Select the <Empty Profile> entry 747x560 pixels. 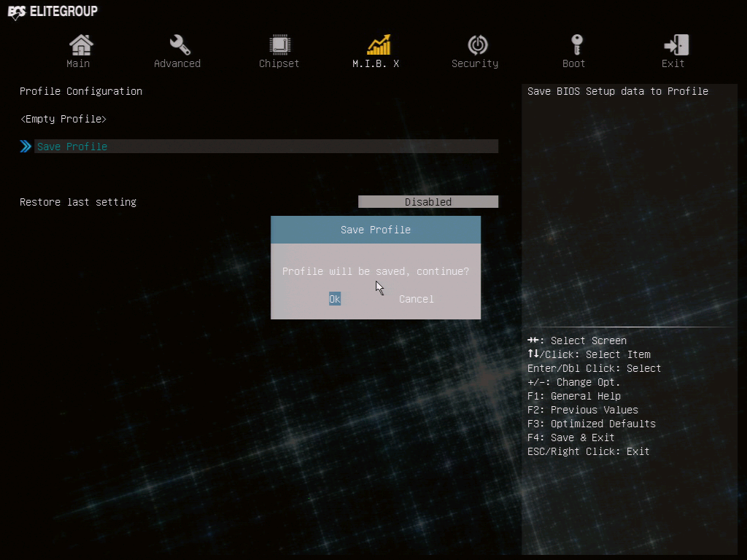click(x=63, y=119)
